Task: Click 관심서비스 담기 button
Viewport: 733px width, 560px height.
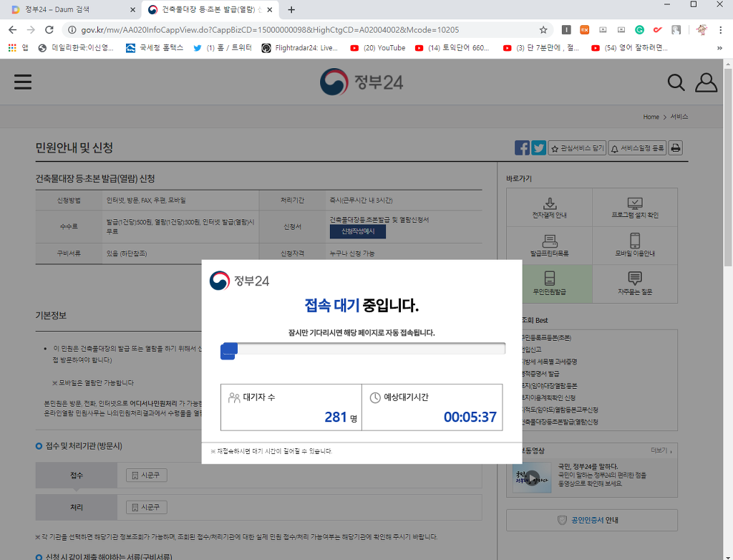Action: (x=578, y=148)
